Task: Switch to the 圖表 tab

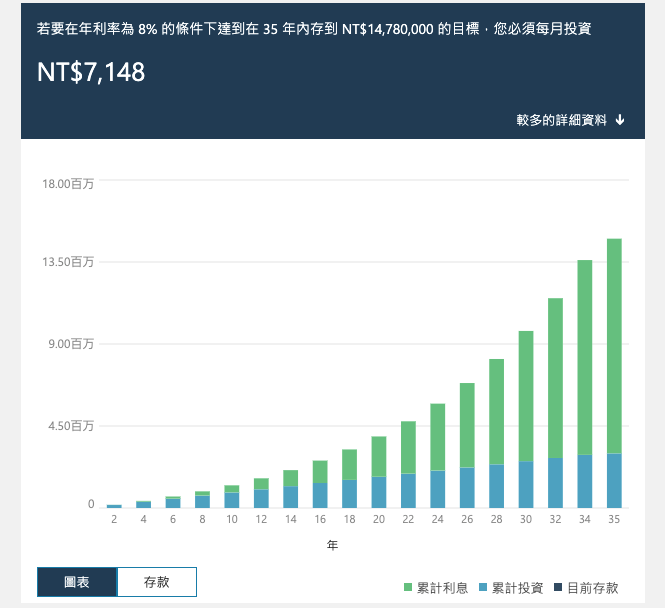Action: (77, 582)
